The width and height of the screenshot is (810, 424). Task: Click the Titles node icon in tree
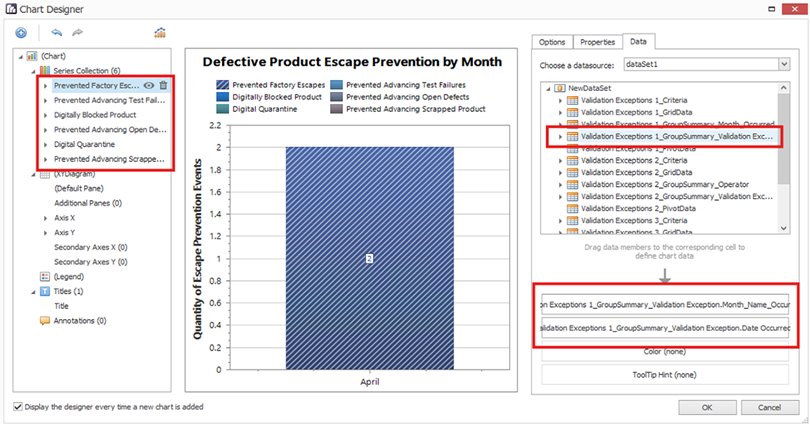coord(44,291)
